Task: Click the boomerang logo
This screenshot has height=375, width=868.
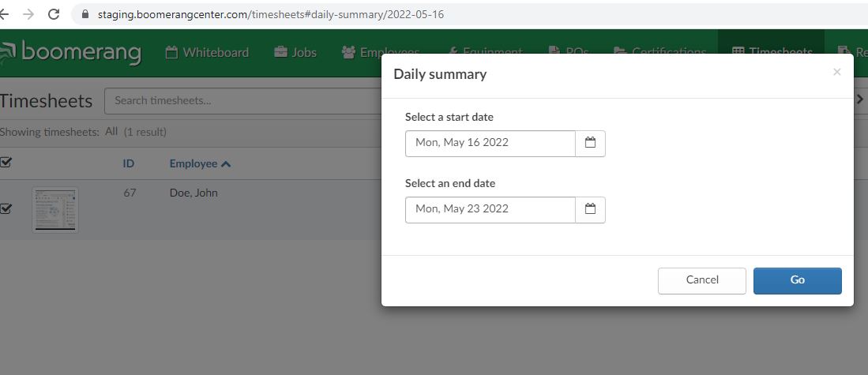Action: click(x=73, y=53)
